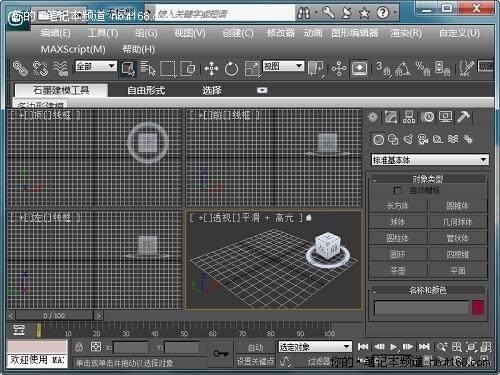Toggle the Percent Snap button
This screenshot has height=375, width=500.
click(422, 69)
